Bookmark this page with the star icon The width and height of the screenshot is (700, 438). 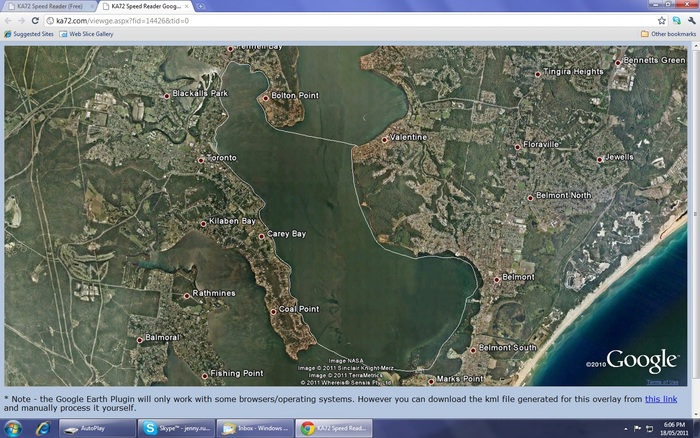click(661, 20)
